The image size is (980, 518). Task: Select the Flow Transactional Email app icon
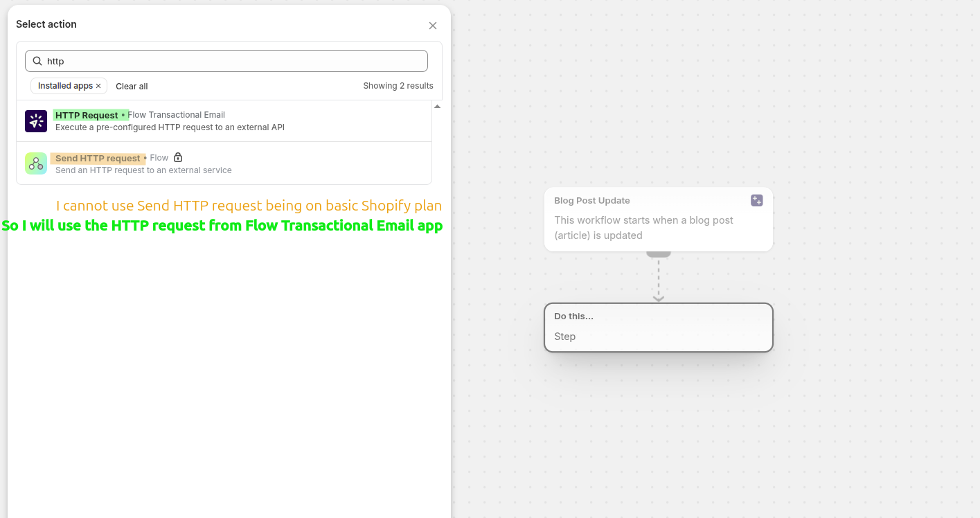(x=36, y=121)
